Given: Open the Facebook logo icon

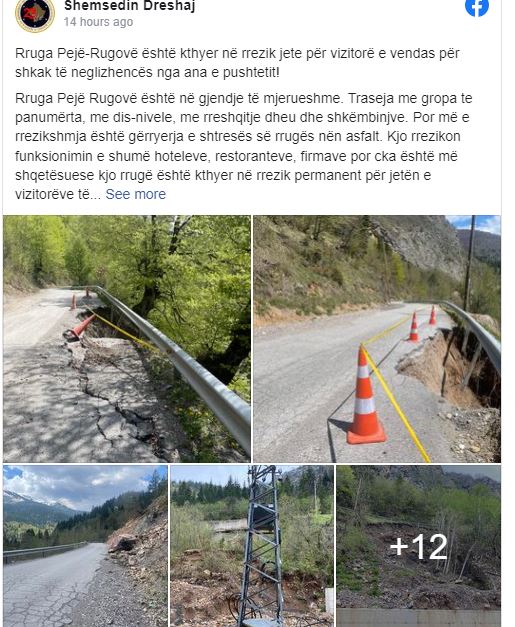Looking at the screenshot, I should click(477, 7).
